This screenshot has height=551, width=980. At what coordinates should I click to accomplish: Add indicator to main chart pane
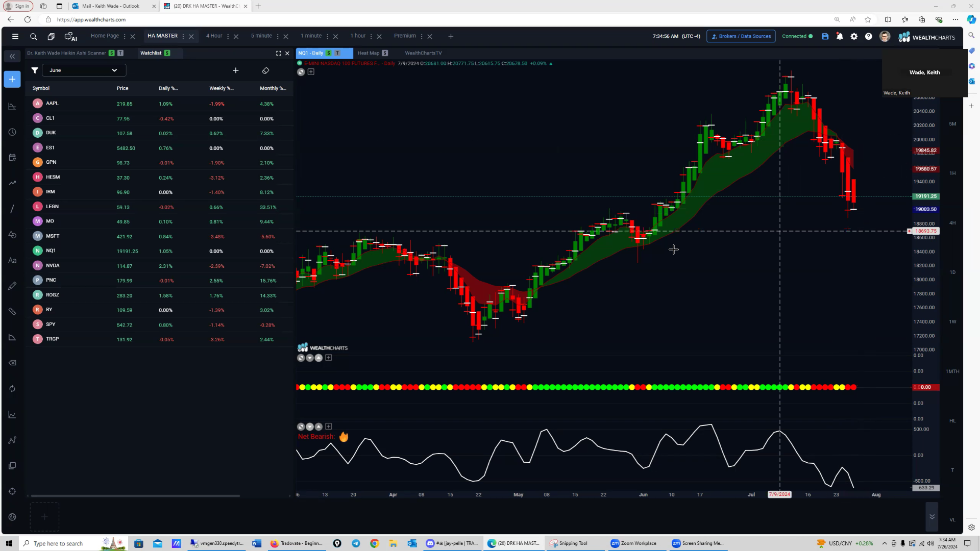[x=311, y=72]
